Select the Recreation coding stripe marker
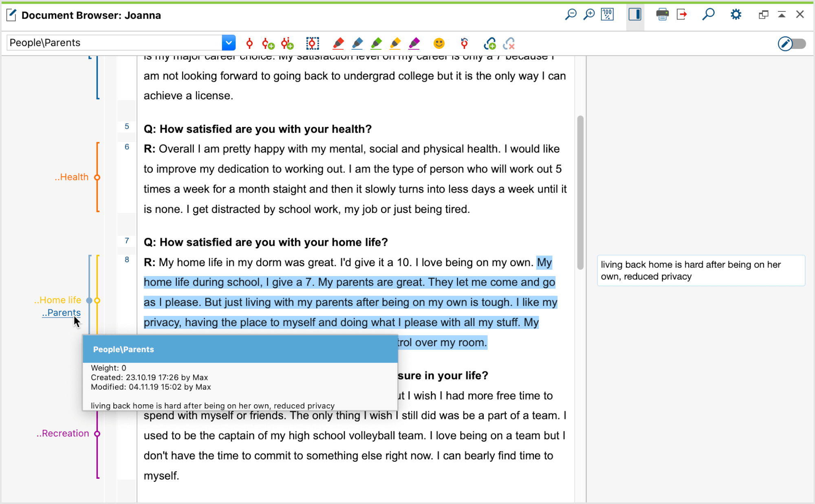 [97, 434]
